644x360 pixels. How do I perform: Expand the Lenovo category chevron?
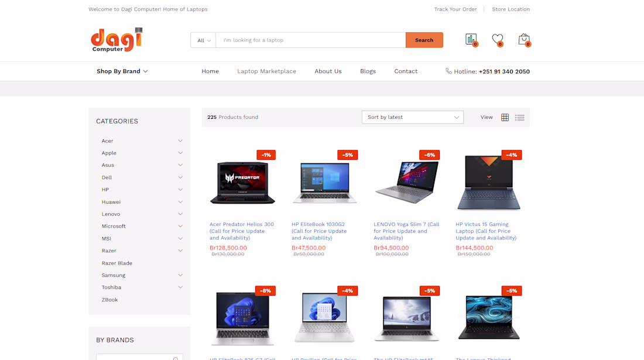(x=180, y=214)
